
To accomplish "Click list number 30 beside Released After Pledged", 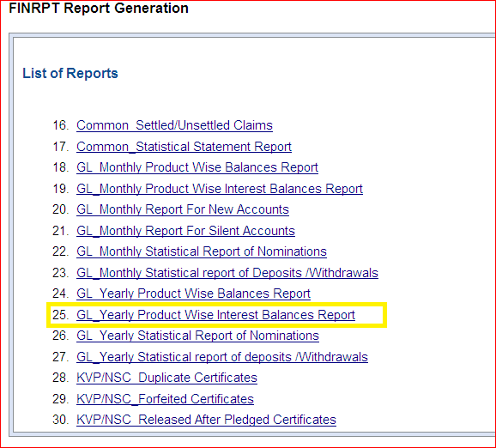I will [60, 420].
